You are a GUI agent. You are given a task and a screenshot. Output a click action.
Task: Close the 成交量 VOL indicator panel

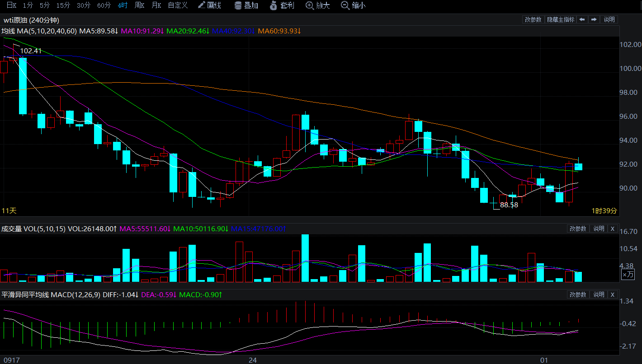click(x=613, y=229)
